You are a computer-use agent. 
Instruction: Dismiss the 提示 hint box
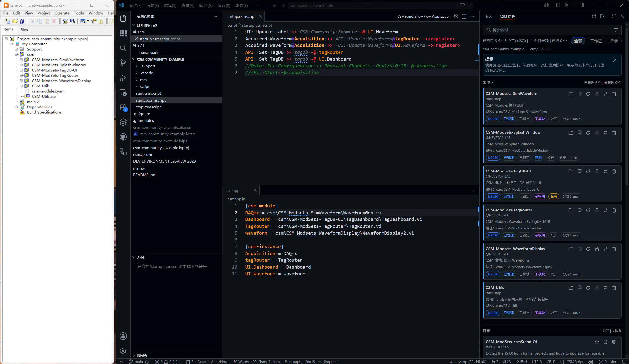614,60
